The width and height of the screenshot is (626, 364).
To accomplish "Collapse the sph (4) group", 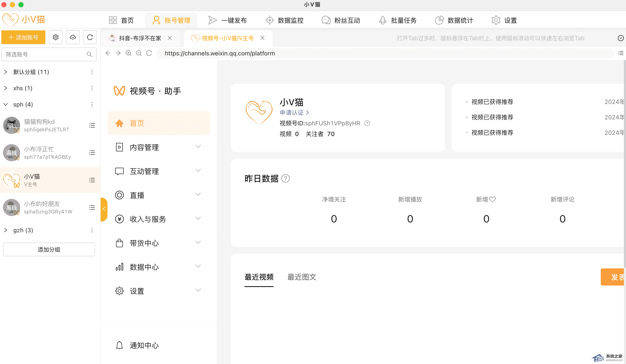I will 6,104.
